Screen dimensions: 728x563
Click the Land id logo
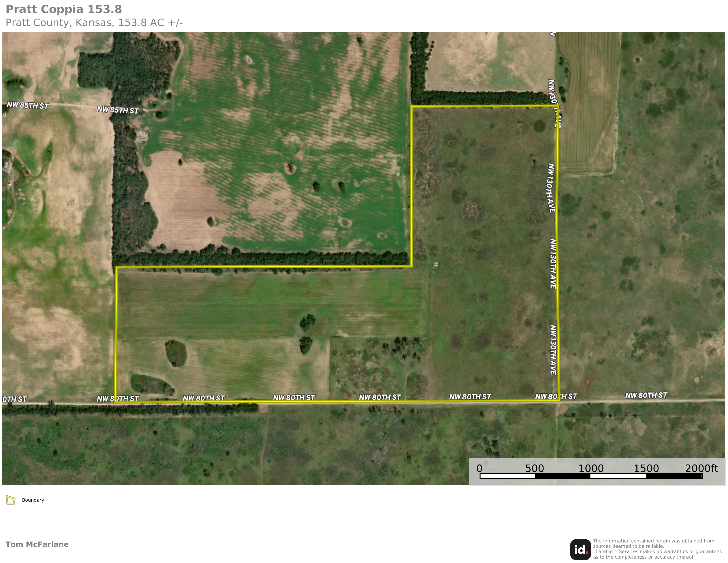[580, 549]
